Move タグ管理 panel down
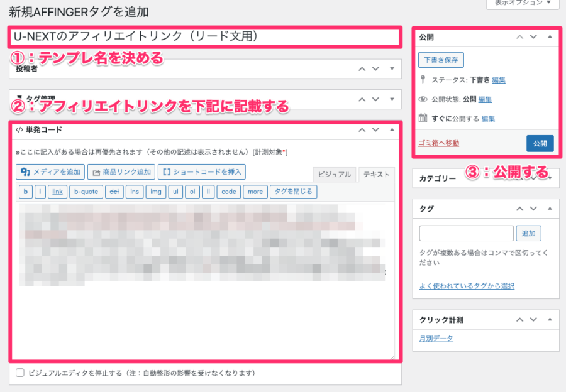 coord(376,99)
